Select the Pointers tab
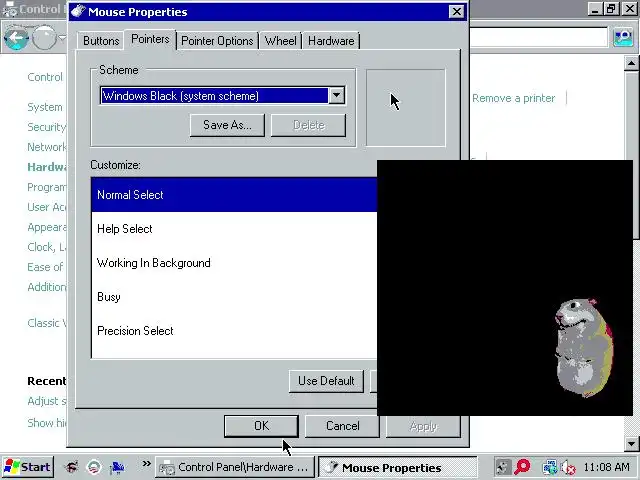This screenshot has width=640, height=480. click(150, 39)
